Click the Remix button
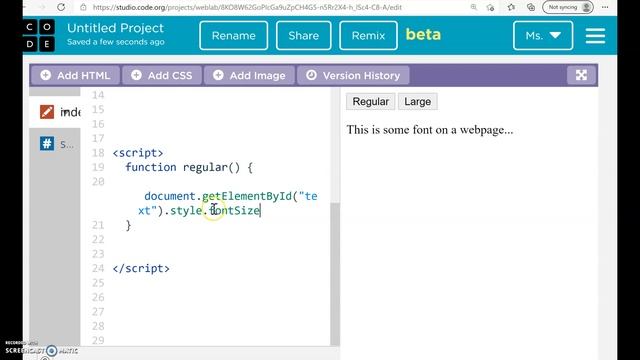 pos(368,36)
